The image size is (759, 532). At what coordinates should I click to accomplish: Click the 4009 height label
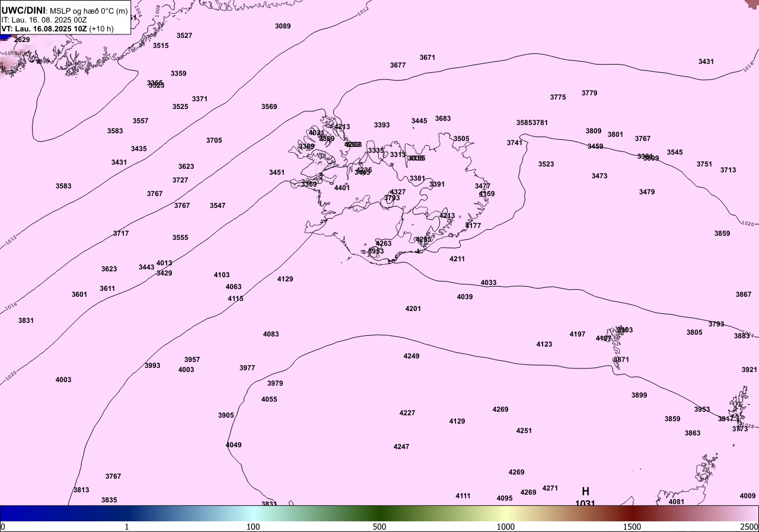(748, 496)
